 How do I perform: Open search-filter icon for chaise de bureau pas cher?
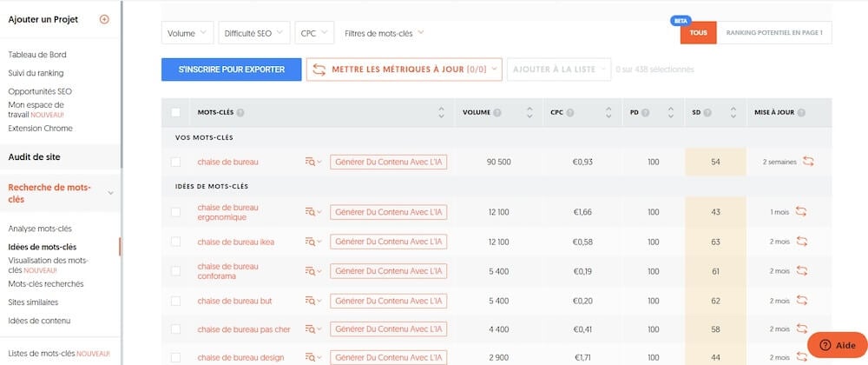[x=312, y=329]
